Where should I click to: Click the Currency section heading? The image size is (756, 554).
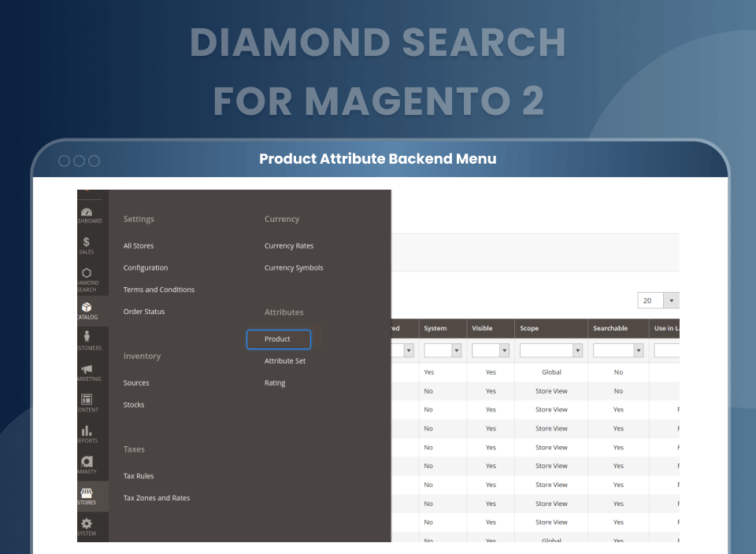click(282, 220)
